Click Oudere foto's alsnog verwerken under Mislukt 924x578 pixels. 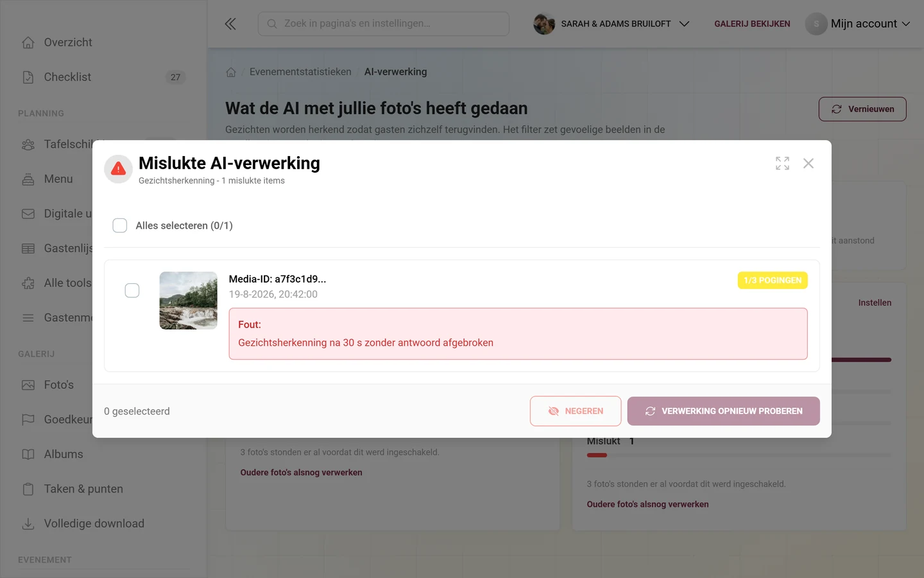pos(647,505)
